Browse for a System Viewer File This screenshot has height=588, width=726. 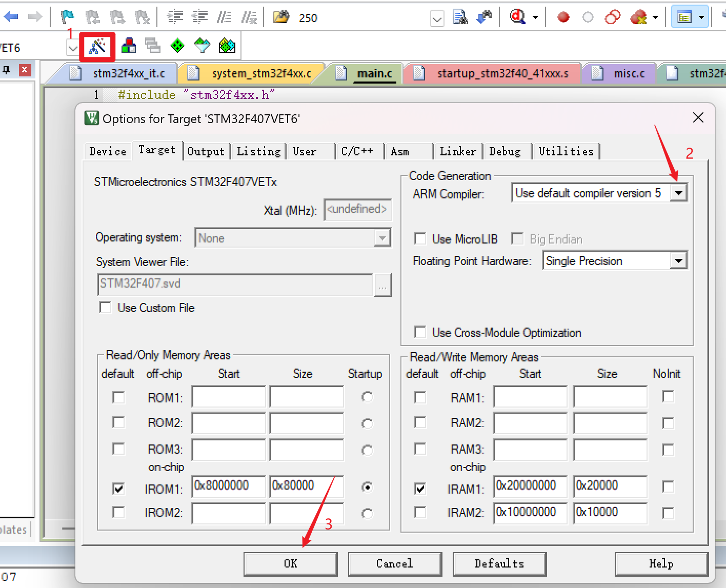click(382, 285)
